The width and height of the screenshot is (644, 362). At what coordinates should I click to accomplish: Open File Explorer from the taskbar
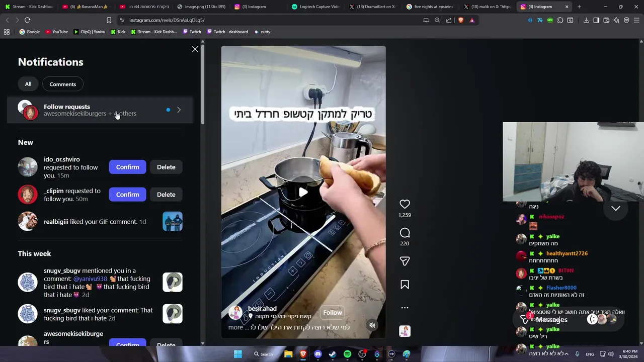coord(288,354)
